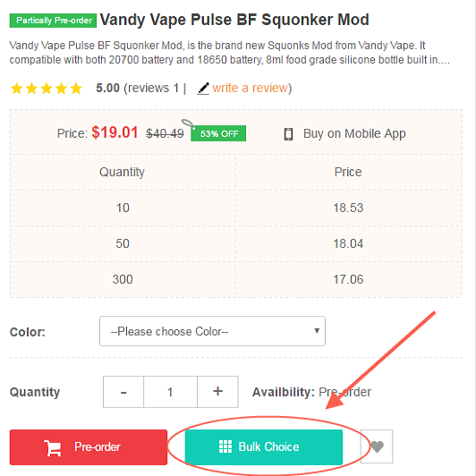Click the pencil icon beside write a review
The image size is (476, 476).
tap(203, 89)
